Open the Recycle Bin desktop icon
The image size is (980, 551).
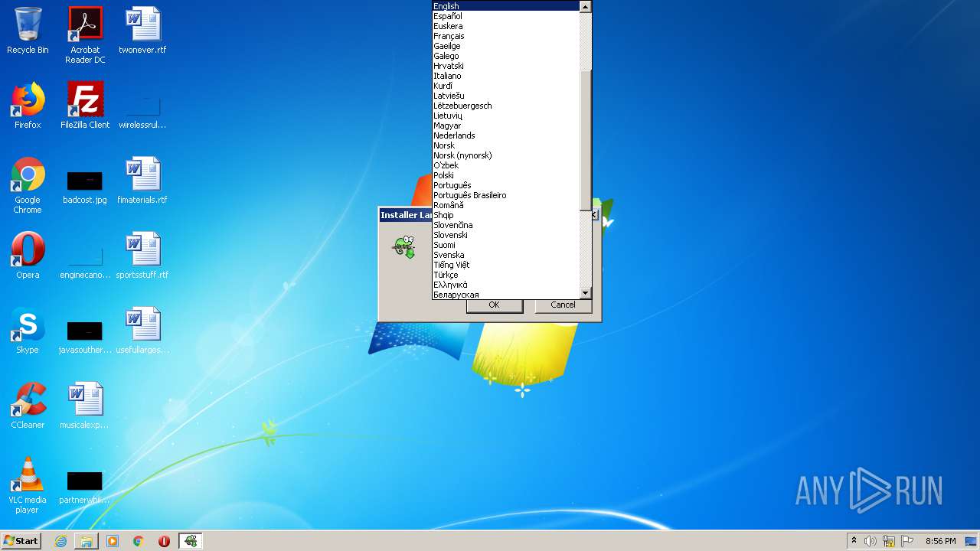[x=28, y=31]
